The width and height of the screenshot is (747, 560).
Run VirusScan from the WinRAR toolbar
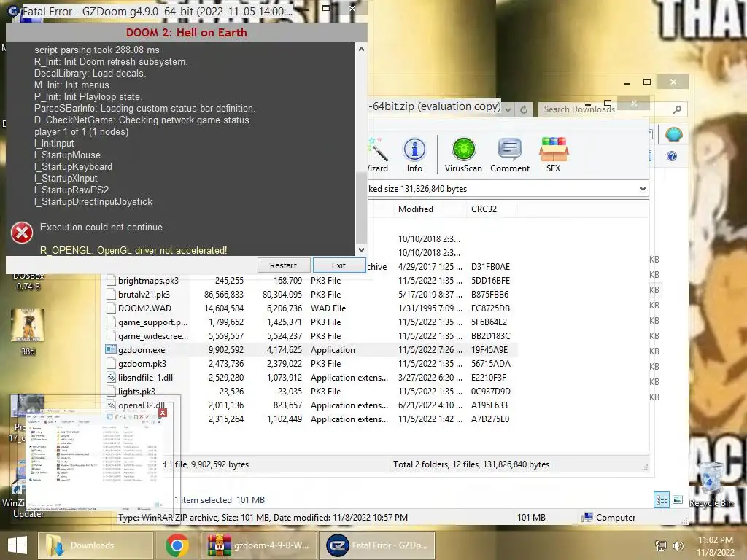(463, 155)
